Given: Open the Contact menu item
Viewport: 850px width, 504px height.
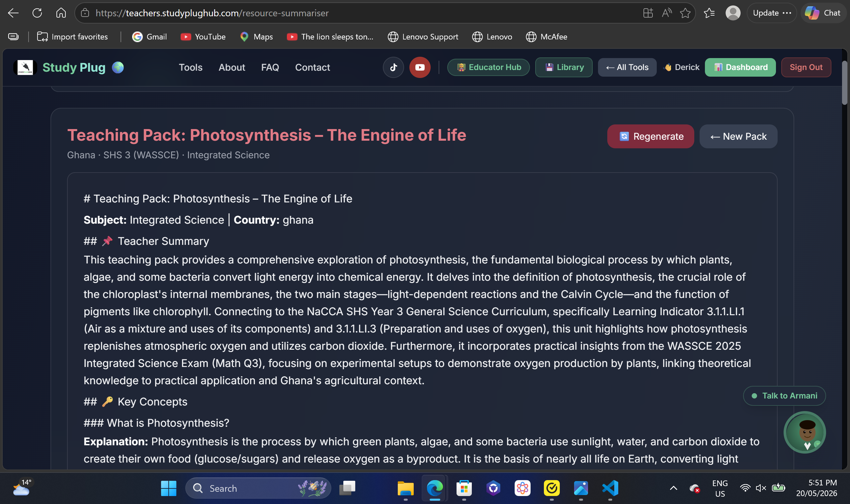Looking at the screenshot, I should click(x=312, y=67).
